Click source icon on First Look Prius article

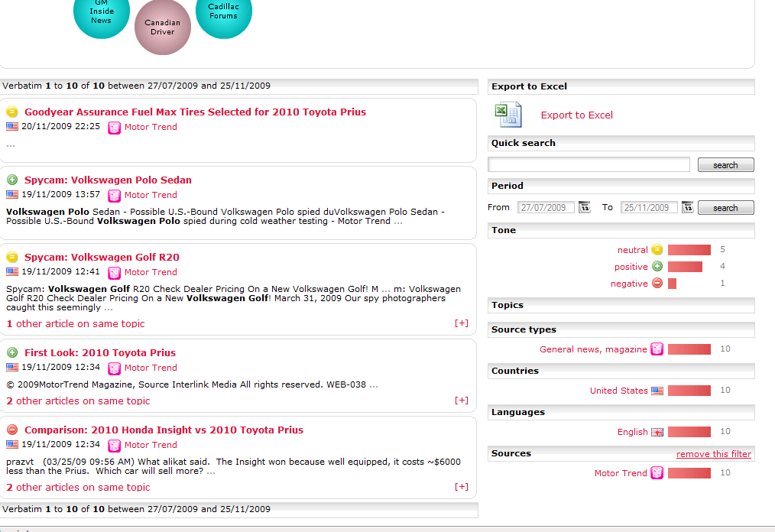coord(114,368)
